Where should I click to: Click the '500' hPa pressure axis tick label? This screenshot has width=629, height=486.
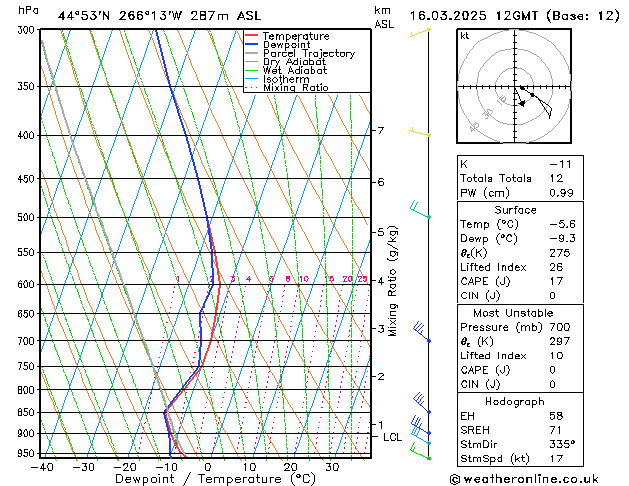[26, 217]
